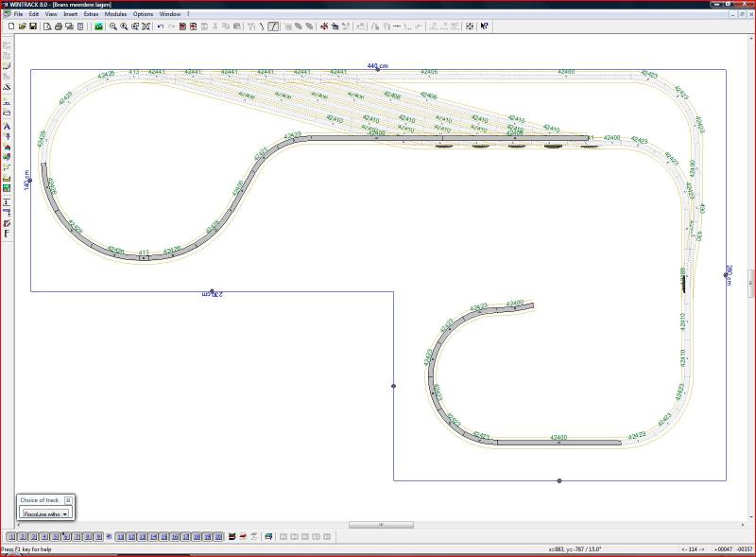The width and height of the screenshot is (756, 557).
Task: Open the ? help menu
Action: coord(188,14)
